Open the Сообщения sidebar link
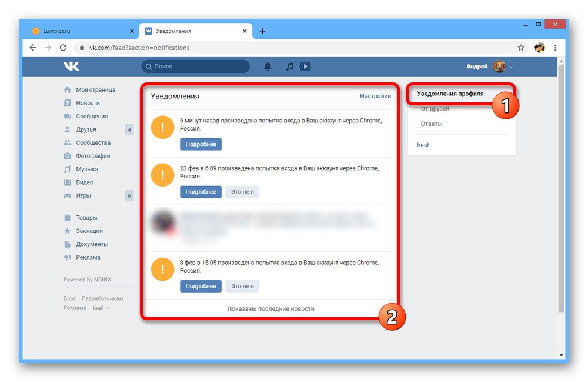 [x=92, y=117]
